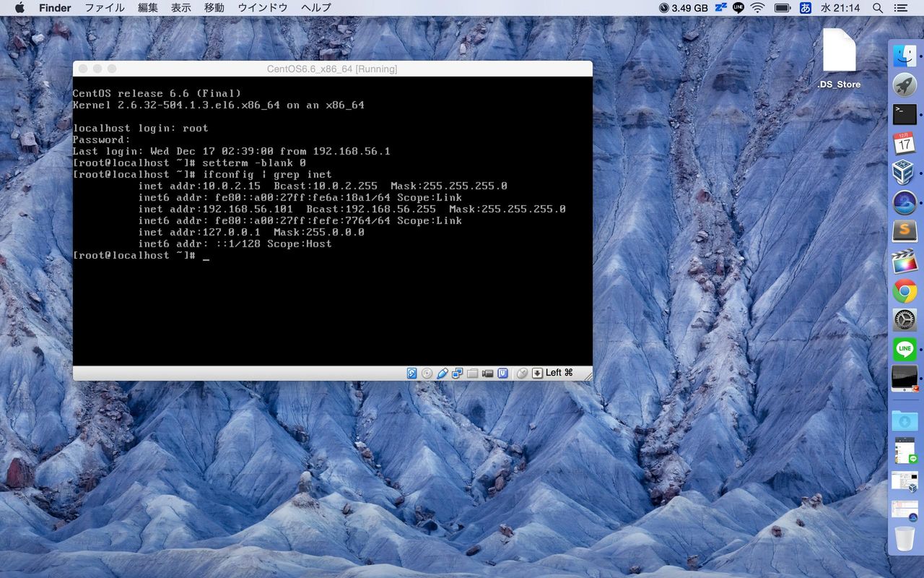Click the clock showing 水 21:14
924x578 pixels.
(x=840, y=8)
